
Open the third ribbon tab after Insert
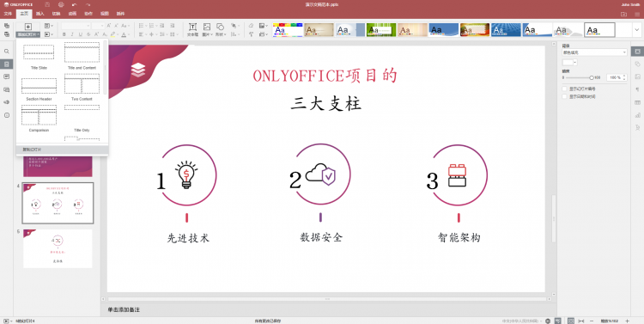pyautogui.click(x=88, y=14)
